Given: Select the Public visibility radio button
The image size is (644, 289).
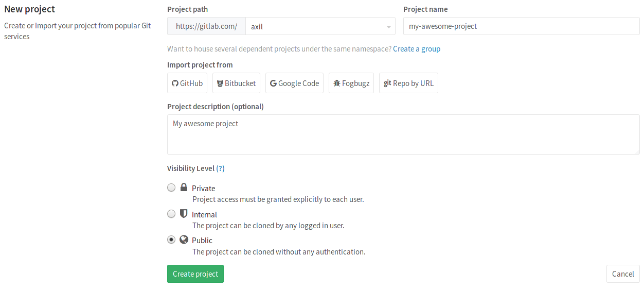Looking at the screenshot, I should point(171,240).
